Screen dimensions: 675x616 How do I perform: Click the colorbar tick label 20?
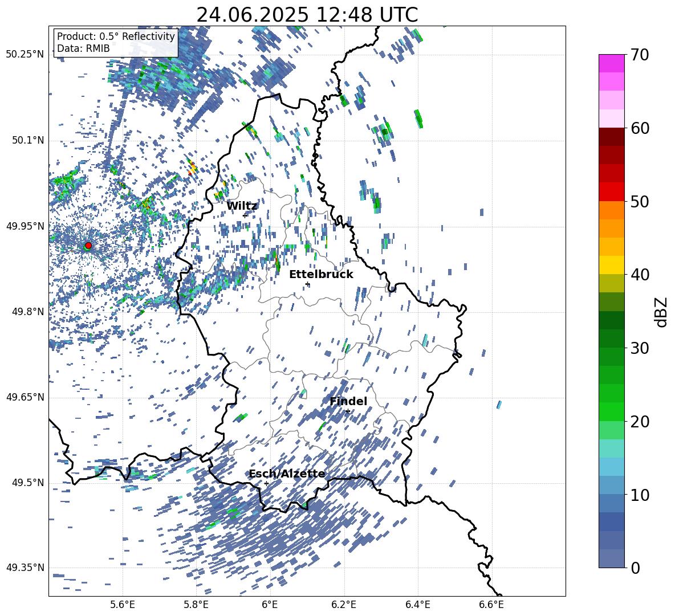tap(640, 422)
